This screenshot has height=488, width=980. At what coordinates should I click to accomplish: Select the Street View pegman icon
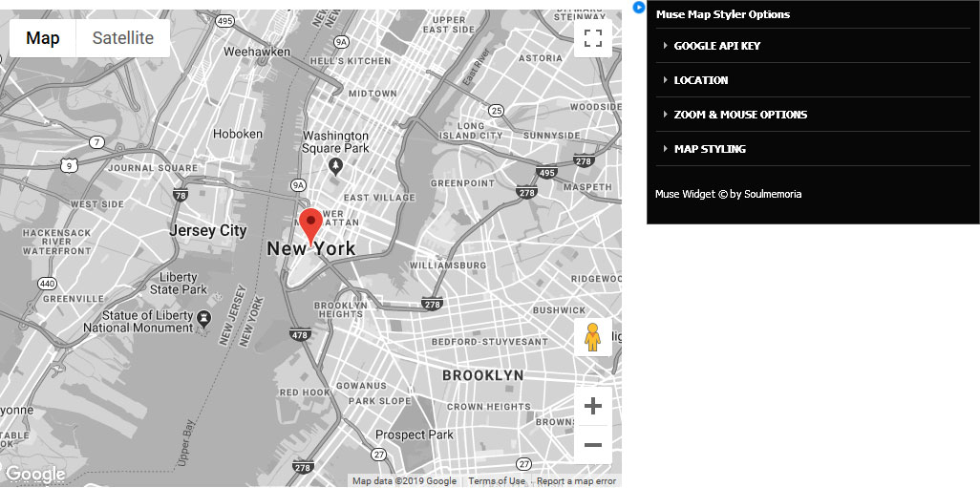[x=592, y=337]
